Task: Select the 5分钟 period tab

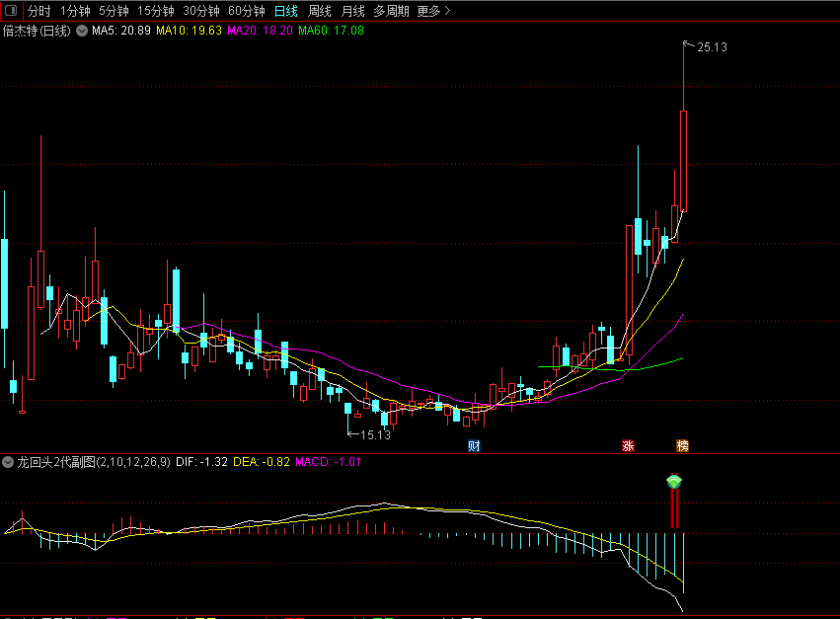Action: (114, 11)
